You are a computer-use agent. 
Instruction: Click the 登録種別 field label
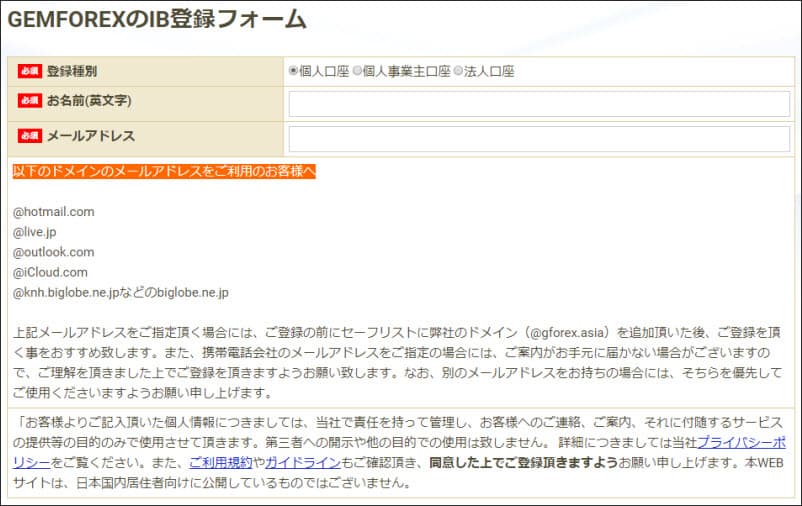click(x=72, y=71)
